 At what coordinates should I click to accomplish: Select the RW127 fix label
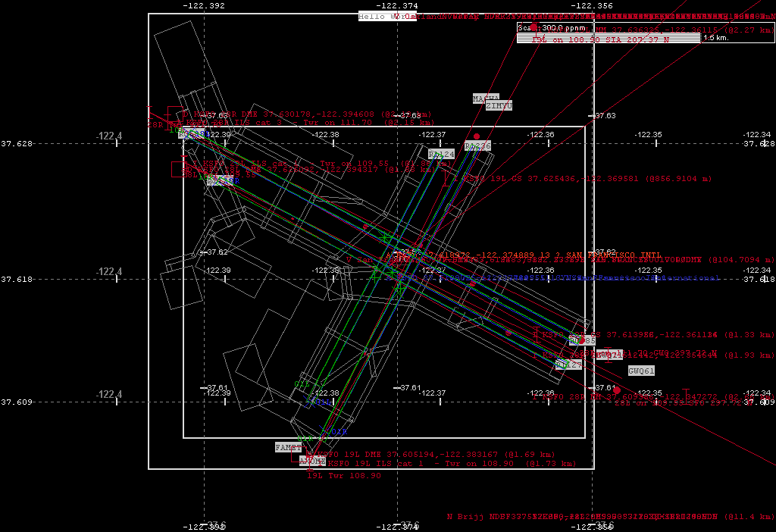coord(568,365)
